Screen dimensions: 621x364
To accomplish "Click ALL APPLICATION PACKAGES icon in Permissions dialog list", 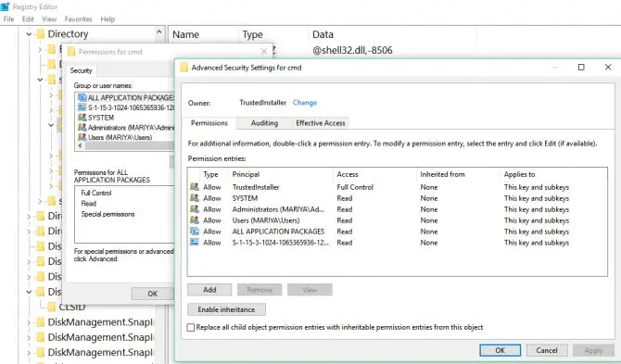I will (82, 97).
